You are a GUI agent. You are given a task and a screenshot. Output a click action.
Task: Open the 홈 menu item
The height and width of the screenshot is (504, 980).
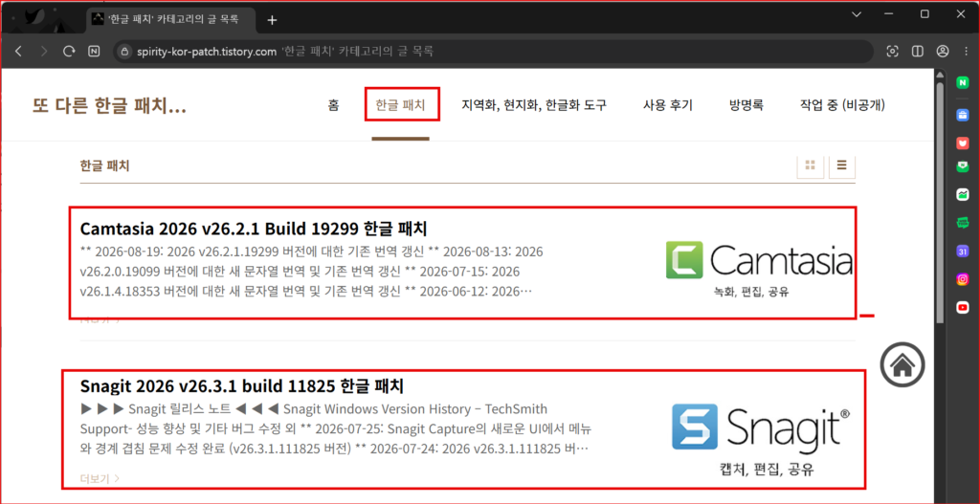coord(334,105)
